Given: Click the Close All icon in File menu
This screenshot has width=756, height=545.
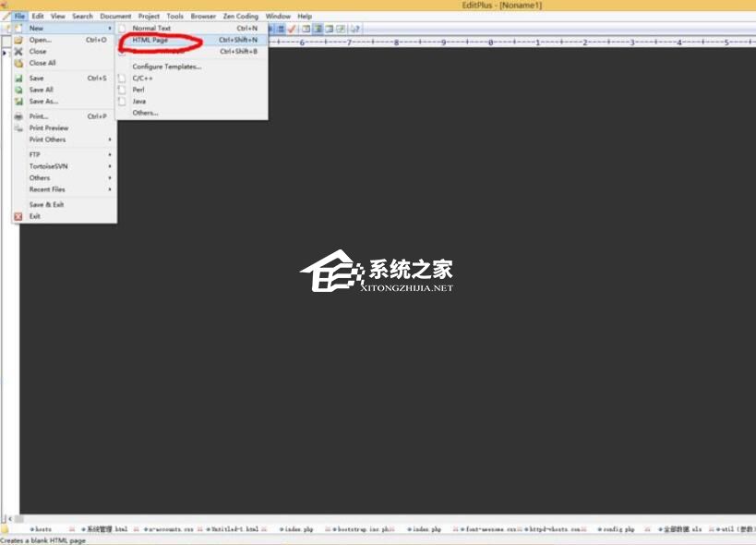Looking at the screenshot, I should 18,63.
